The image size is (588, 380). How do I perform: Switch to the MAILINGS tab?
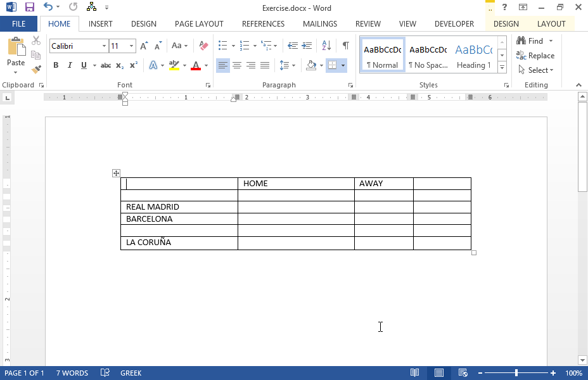pos(320,24)
